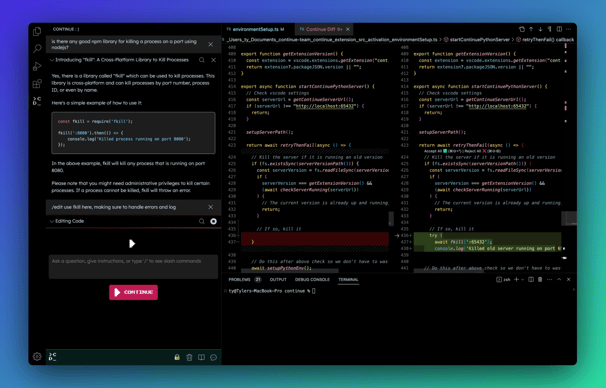
Task: Open the Extensions icon in activity bar
Action: [x=37, y=83]
